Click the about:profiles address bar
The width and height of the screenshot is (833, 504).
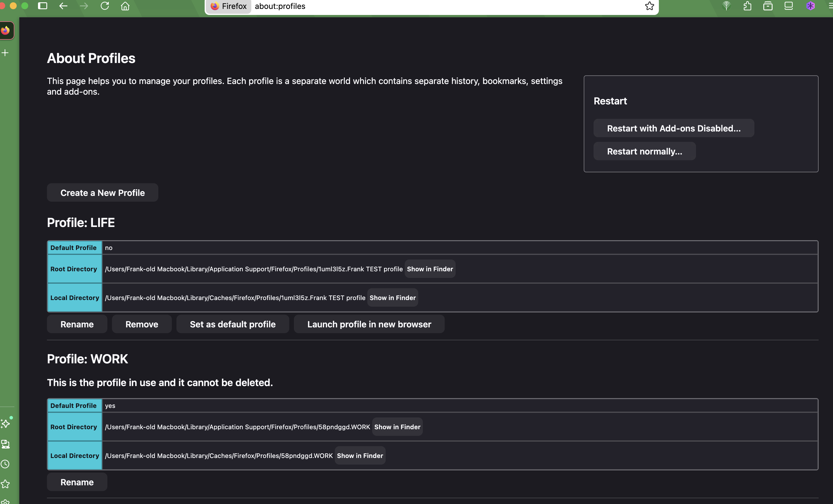(x=440, y=6)
